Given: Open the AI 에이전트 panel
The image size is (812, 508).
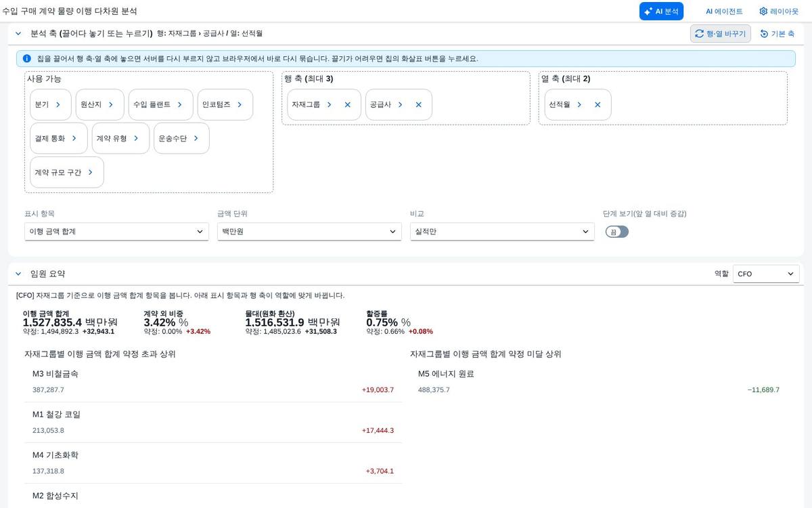Looking at the screenshot, I should pos(724,12).
